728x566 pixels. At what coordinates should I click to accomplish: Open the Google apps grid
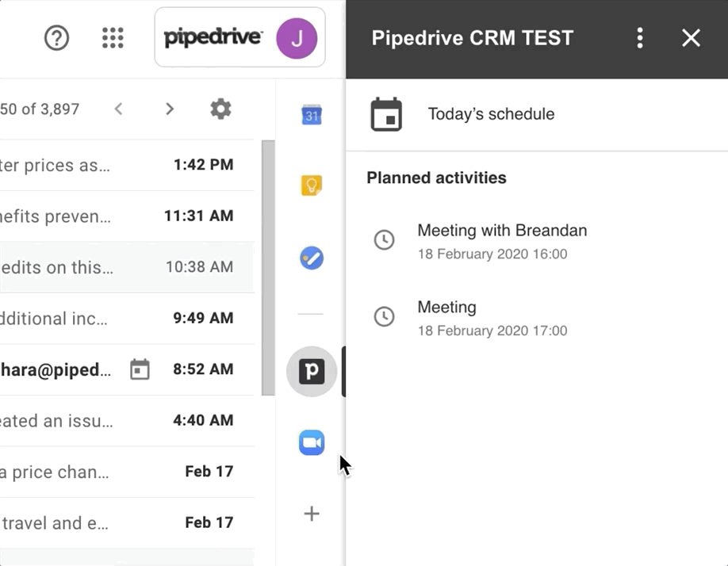coord(113,37)
